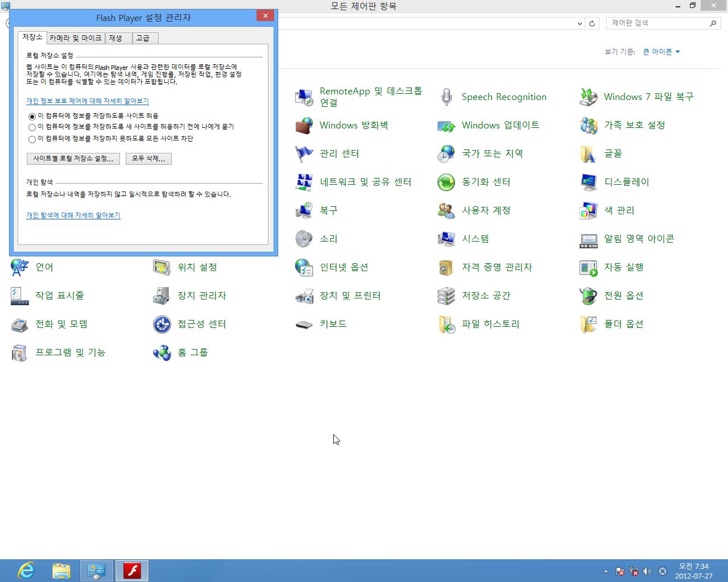This screenshot has width=728, height=582.
Task: Open the 폴더 옵션 icon
Action: (x=589, y=324)
